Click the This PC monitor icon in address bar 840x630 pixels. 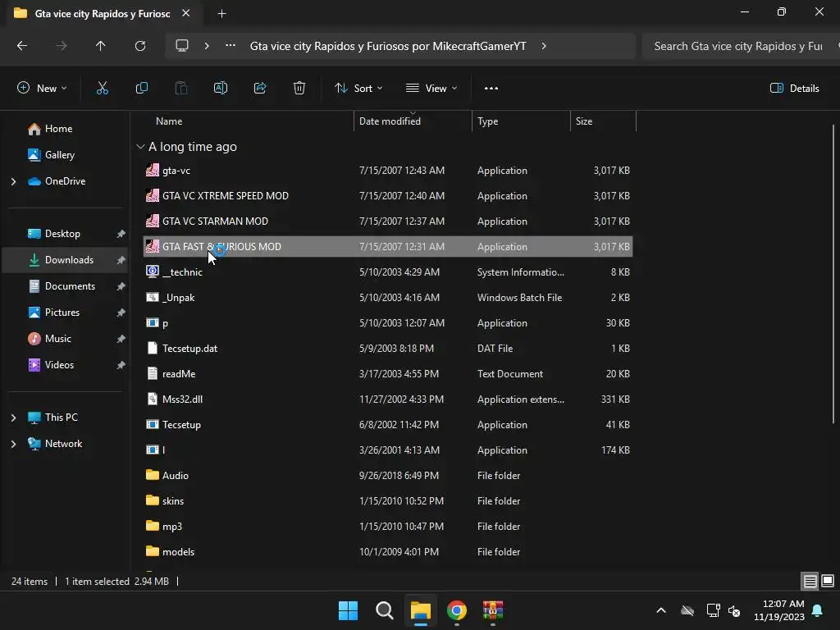tap(182, 46)
